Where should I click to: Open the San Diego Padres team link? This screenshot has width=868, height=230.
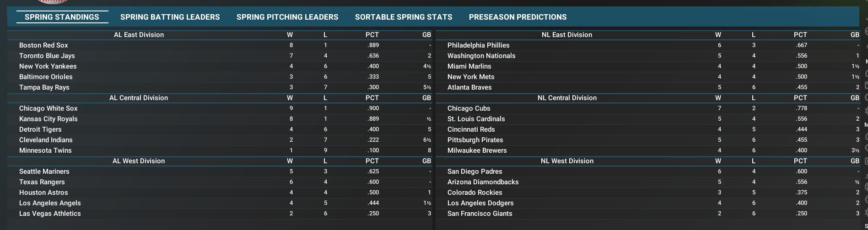[x=474, y=171]
